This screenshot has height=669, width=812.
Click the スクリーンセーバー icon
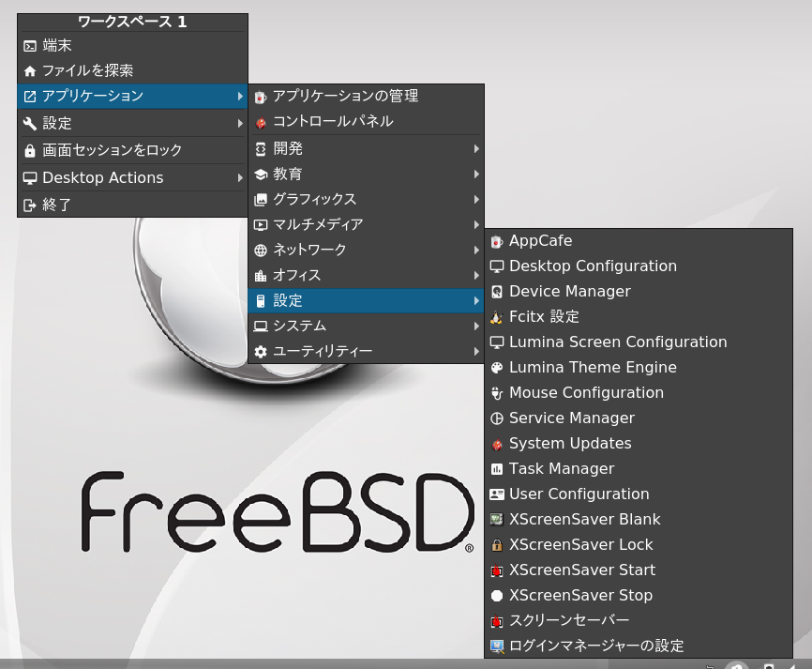pyautogui.click(x=497, y=621)
